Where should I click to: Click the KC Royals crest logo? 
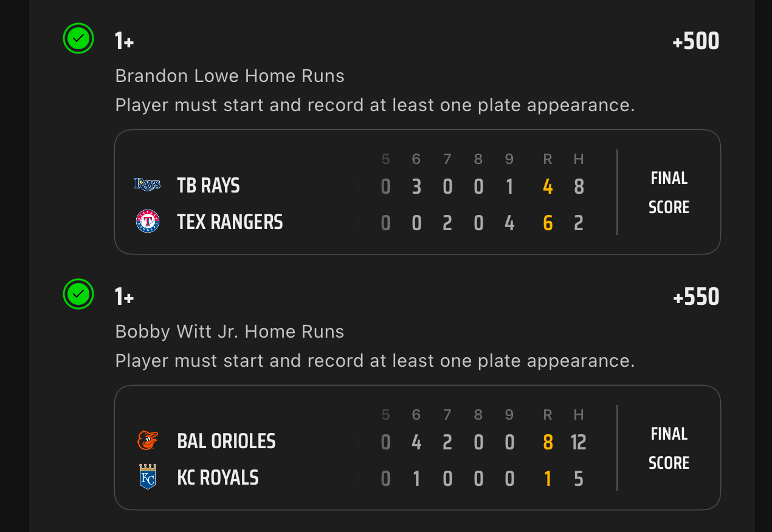[147, 477]
